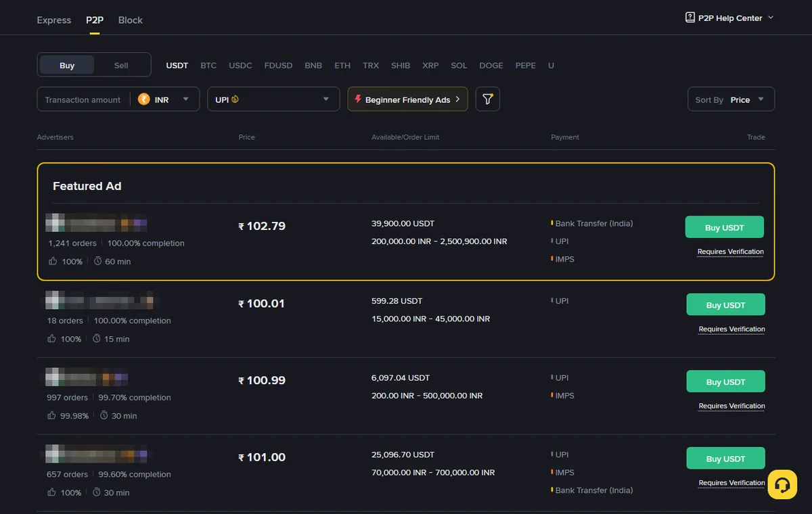
Task: Click the ₹ 102.79 price
Action: 263,226
